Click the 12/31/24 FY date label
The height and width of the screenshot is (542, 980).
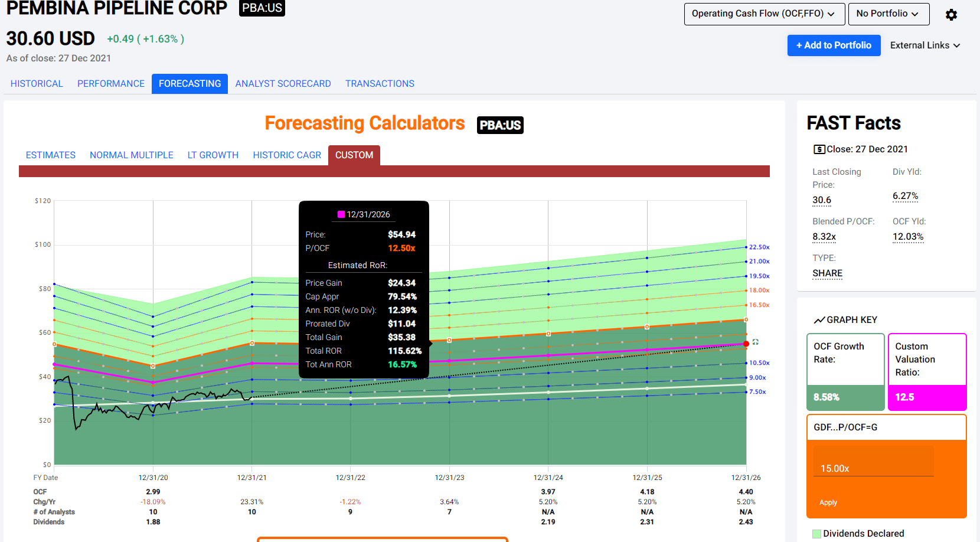pos(548,478)
